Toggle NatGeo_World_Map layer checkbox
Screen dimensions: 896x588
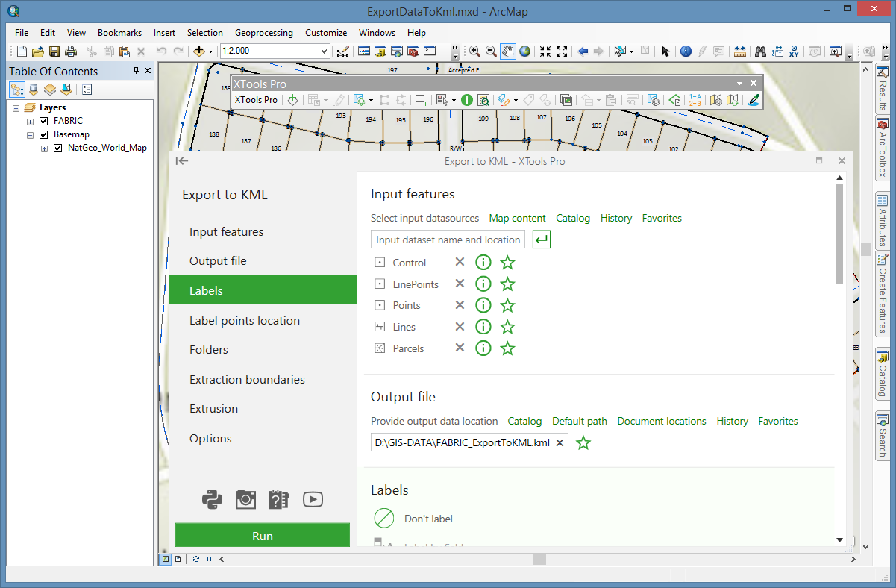tap(57, 148)
